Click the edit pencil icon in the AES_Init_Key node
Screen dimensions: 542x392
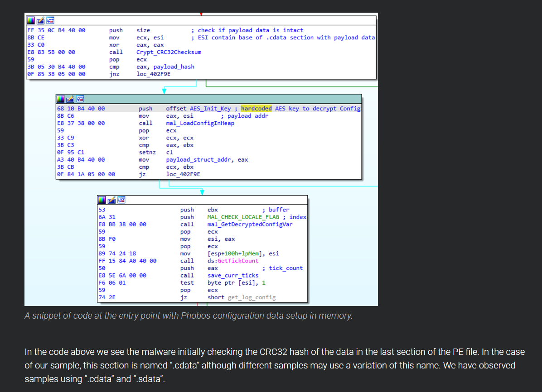click(x=70, y=99)
